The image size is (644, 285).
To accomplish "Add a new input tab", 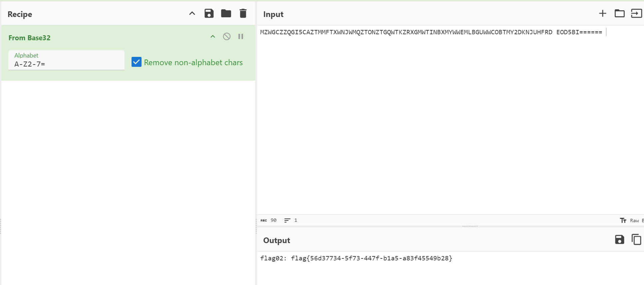I will tap(602, 14).
